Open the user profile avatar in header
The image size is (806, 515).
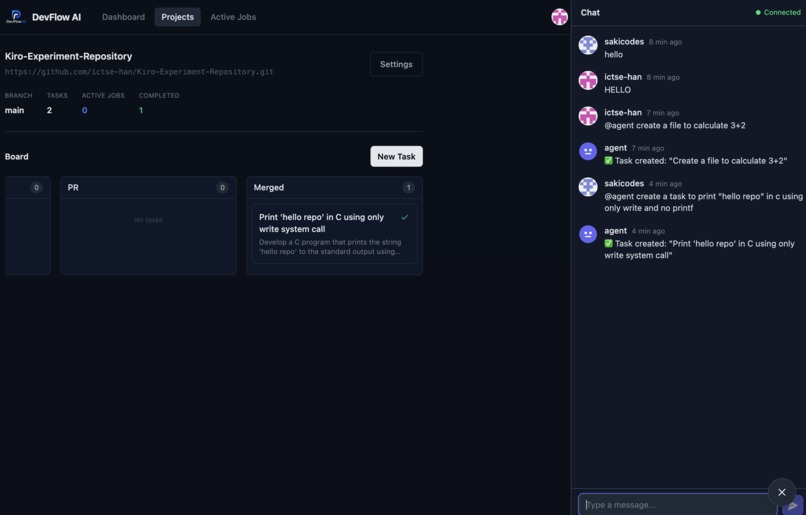pos(559,17)
